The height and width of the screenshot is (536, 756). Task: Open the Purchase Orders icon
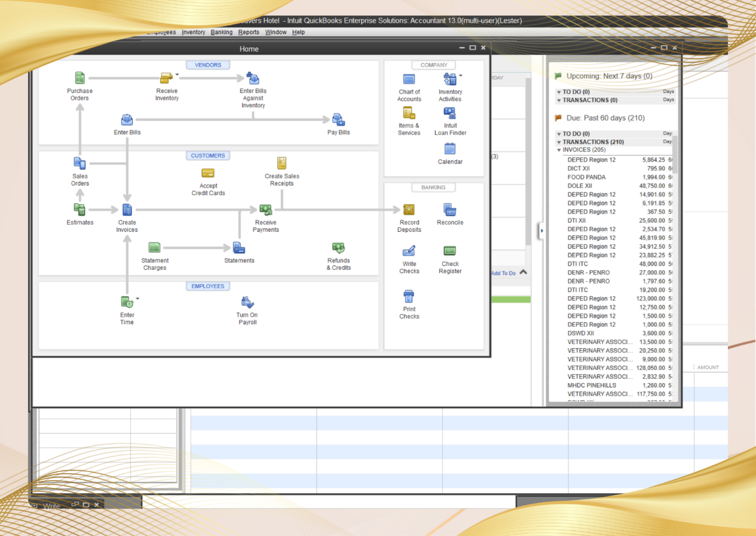(80, 78)
